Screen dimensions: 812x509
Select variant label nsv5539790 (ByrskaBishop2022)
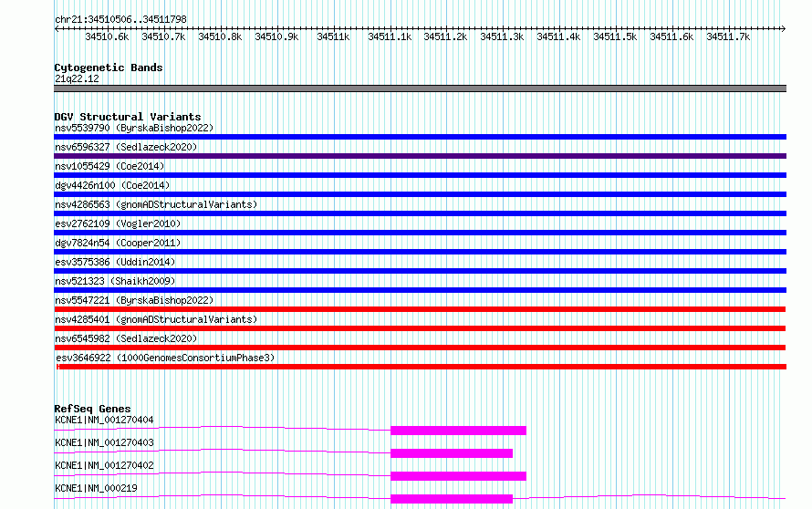point(134,128)
